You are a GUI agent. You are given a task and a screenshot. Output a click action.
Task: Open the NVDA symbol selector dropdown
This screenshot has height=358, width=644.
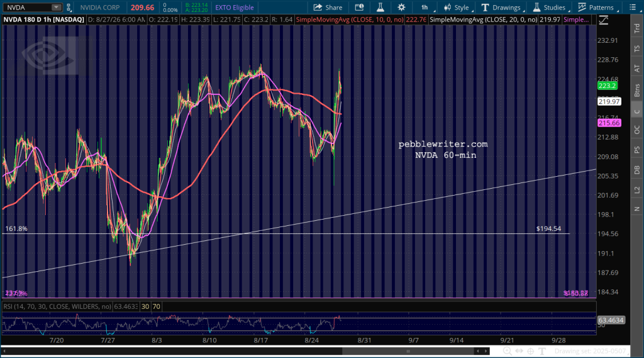click(56, 8)
